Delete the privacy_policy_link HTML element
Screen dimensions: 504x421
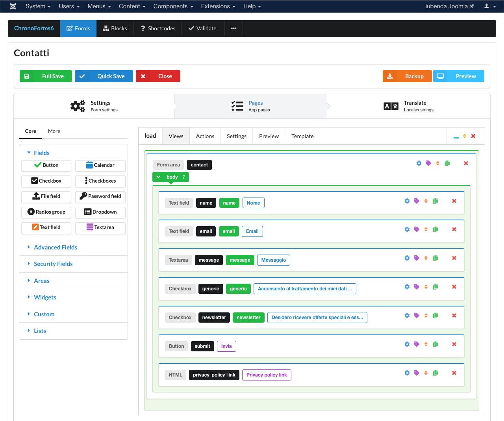(454, 373)
